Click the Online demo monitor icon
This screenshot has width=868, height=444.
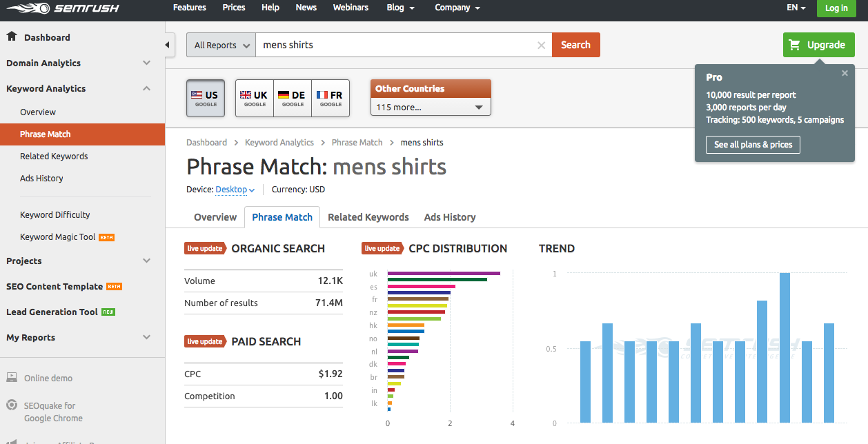(x=12, y=378)
